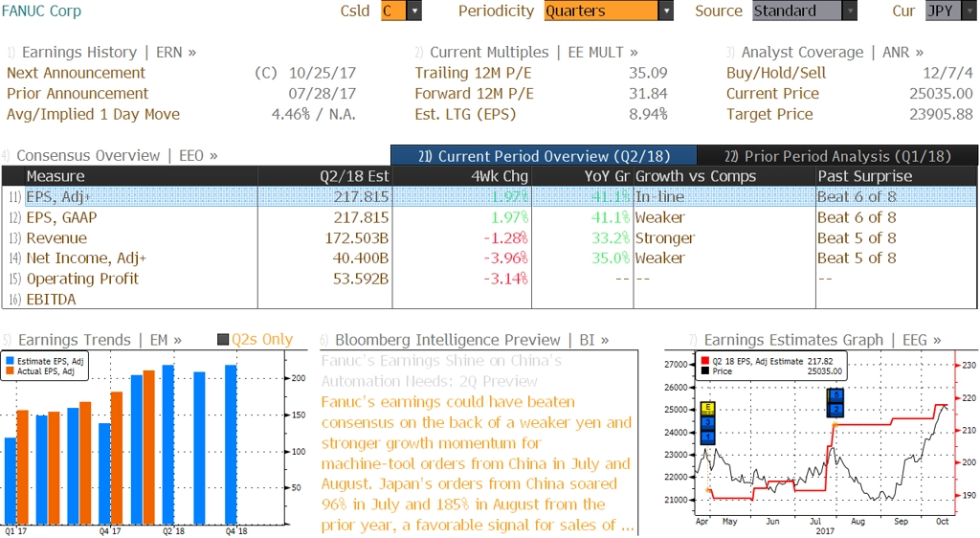Open Current Multiples EE MULT link
Image resolution: width=980 pixels, height=538 pixels.
(x=534, y=53)
